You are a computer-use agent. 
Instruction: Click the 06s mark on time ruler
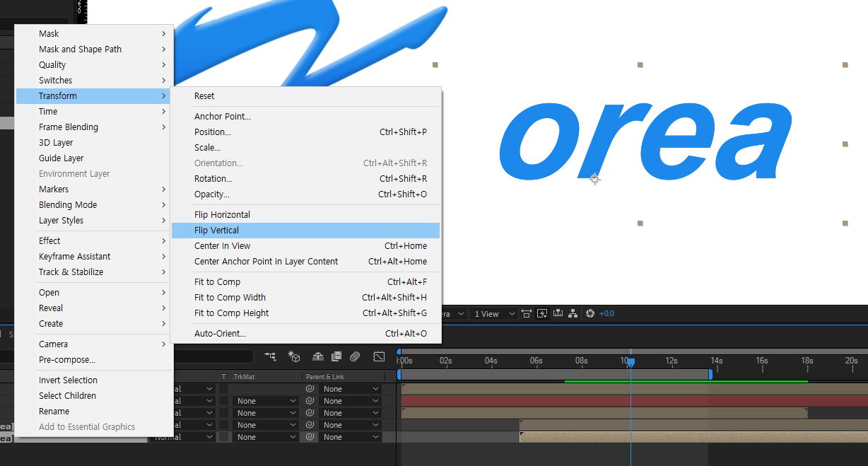click(x=536, y=361)
